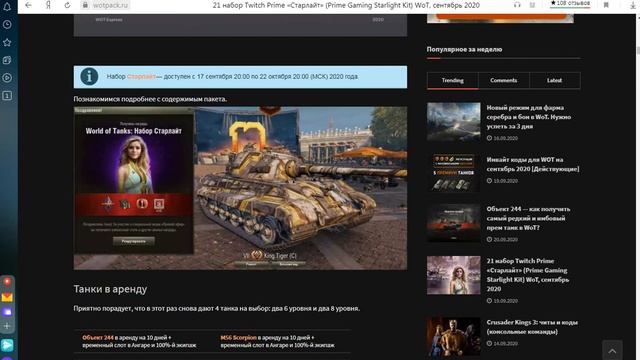This screenshot has height=360, width=640.
Task: Click the Популярное за неделю heading
Action: (x=464, y=49)
